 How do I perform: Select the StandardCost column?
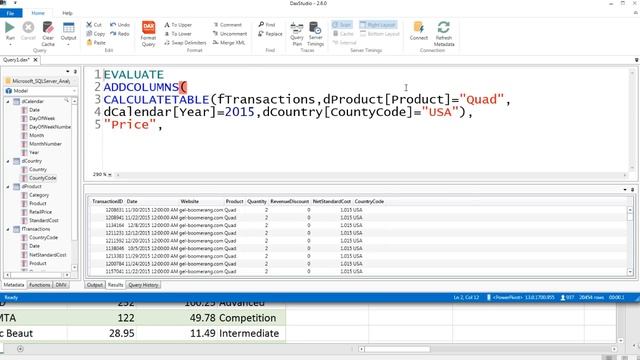(44, 220)
